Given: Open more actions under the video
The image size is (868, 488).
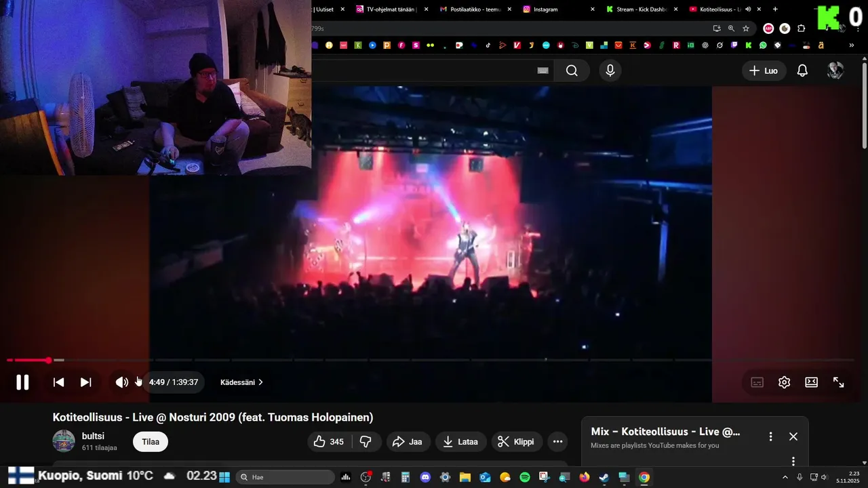Looking at the screenshot, I should tap(557, 442).
